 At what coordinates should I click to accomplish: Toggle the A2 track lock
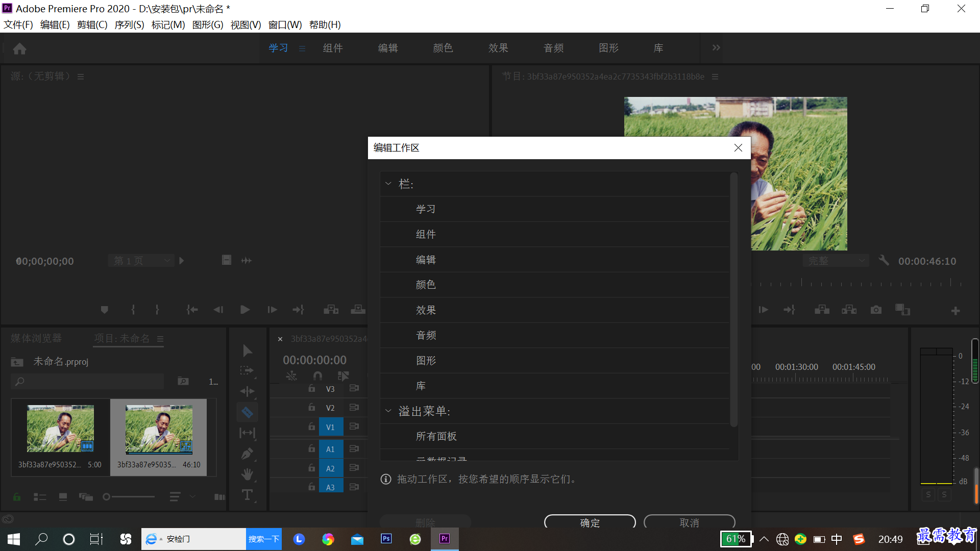coord(312,468)
